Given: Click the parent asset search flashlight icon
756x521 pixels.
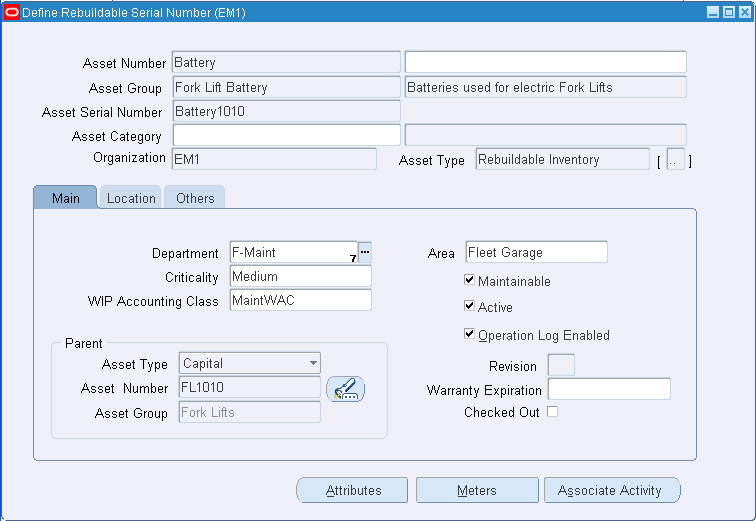Looking at the screenshot, I should click(345, 389).
